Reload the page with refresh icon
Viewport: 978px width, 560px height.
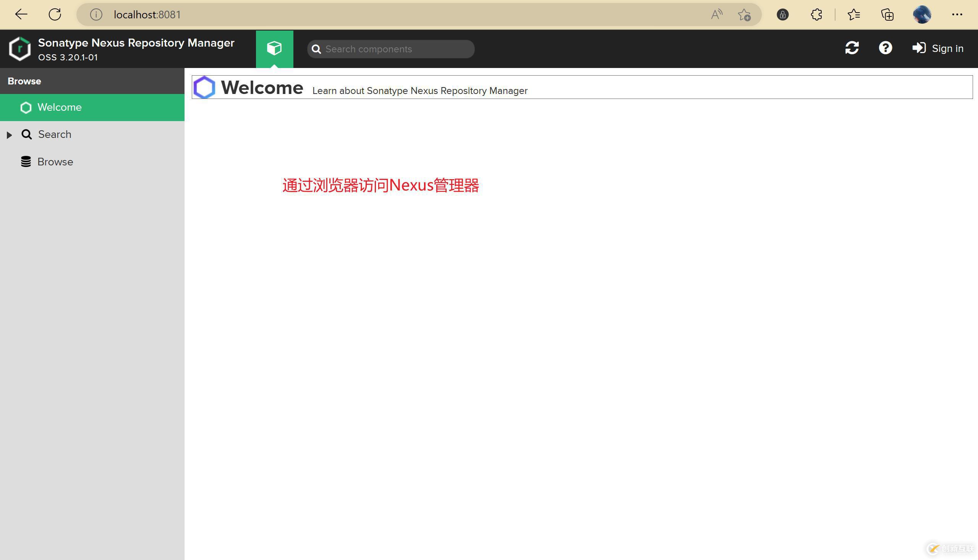point(55,15)
